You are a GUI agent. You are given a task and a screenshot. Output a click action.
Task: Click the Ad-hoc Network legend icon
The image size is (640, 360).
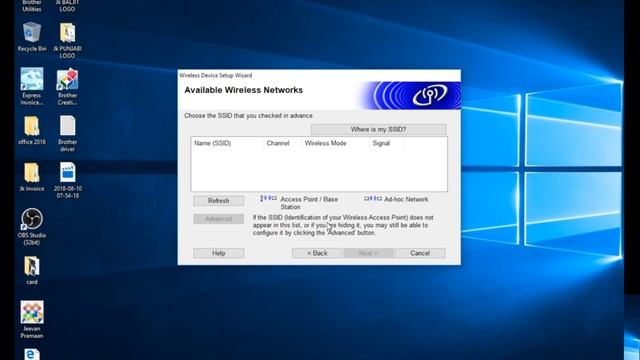(x=373, y=199)
